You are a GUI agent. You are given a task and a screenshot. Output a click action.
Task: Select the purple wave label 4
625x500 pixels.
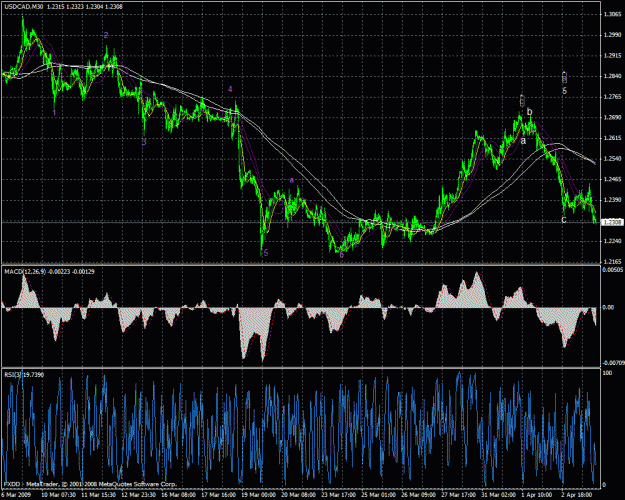click(230, 89)
